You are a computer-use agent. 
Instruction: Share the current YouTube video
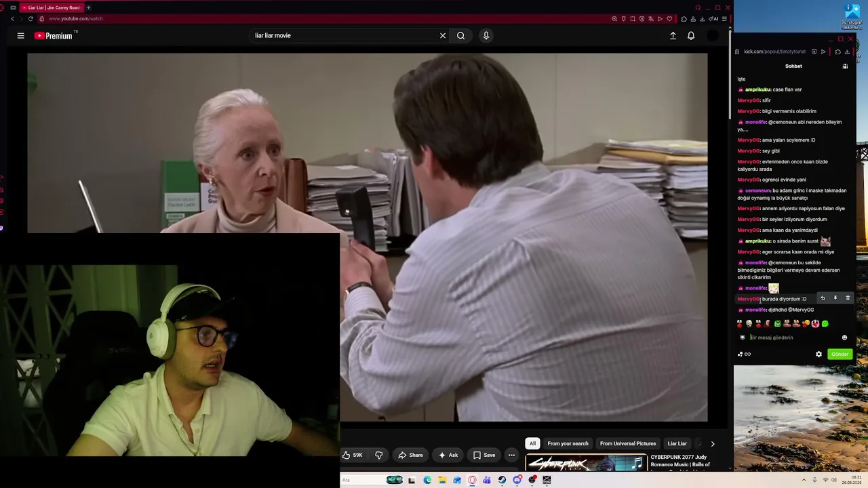[x=410, y=455]
